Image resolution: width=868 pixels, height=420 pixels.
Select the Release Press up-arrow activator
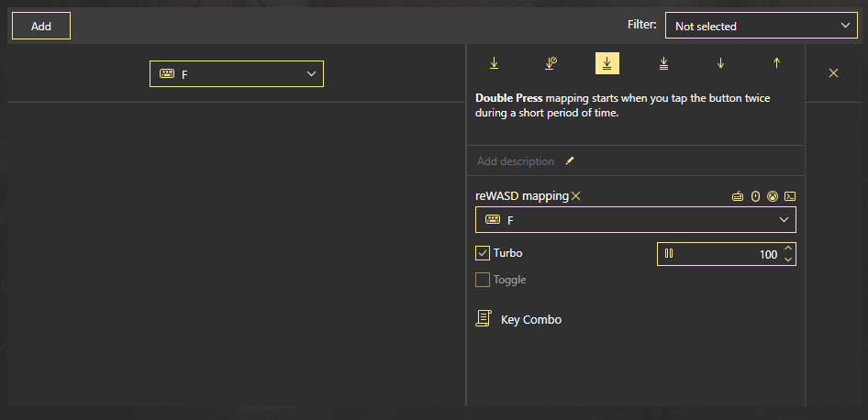click(x=776, y=63)
